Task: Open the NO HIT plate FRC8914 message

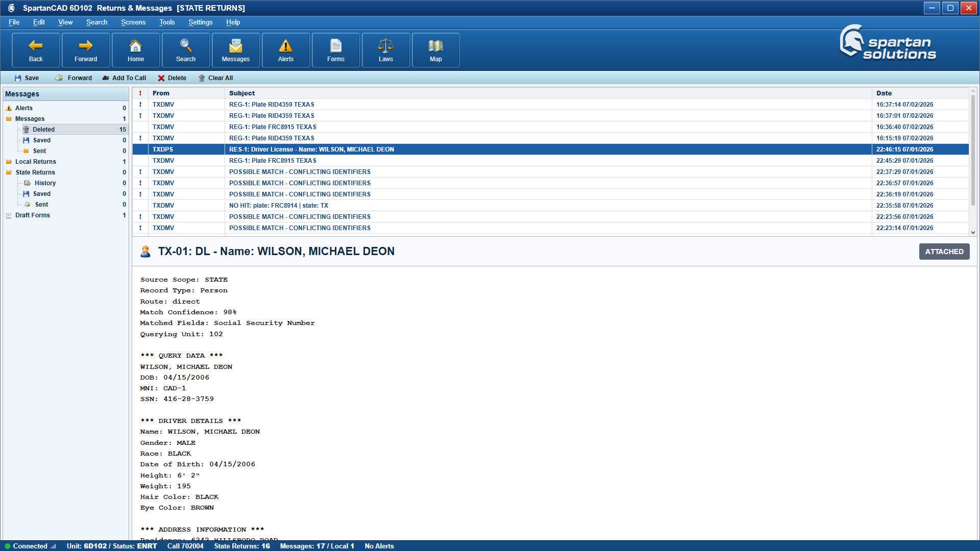Action: coord(551,206)
